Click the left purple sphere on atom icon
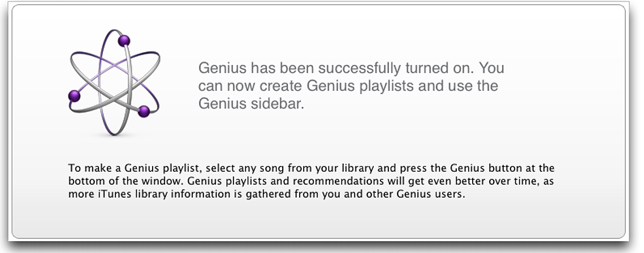This screenshot has height=253, width=644. [x=74, y=96]
